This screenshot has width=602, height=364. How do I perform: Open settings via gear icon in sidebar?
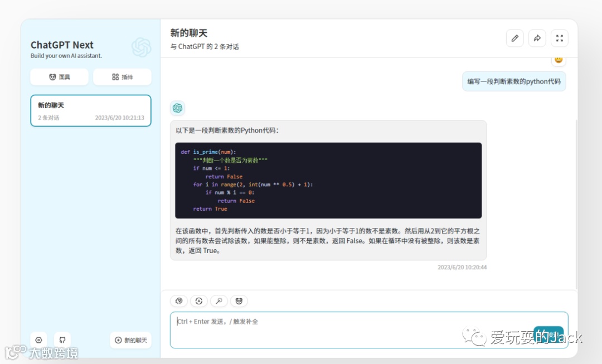coord(38,340)
